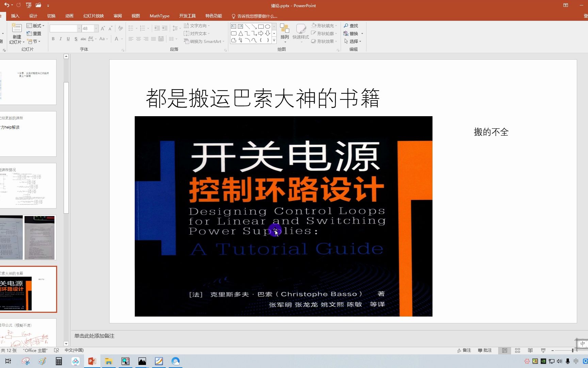Select the Down Arrow shape in gallery
This screenshot has width=588, height=368.
click(x=268, y=33)
